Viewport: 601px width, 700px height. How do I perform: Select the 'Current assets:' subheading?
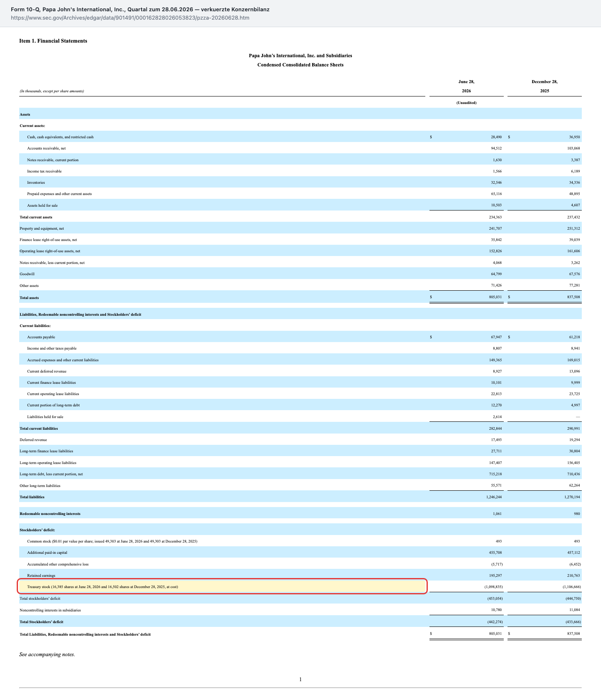pos(33,126)
